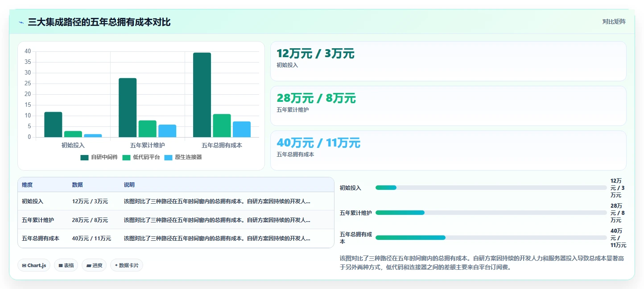The height and width of the screenshot is (289, 644).
Task: Toggle 低代码平台 legend series
Action: coord(141,157)
